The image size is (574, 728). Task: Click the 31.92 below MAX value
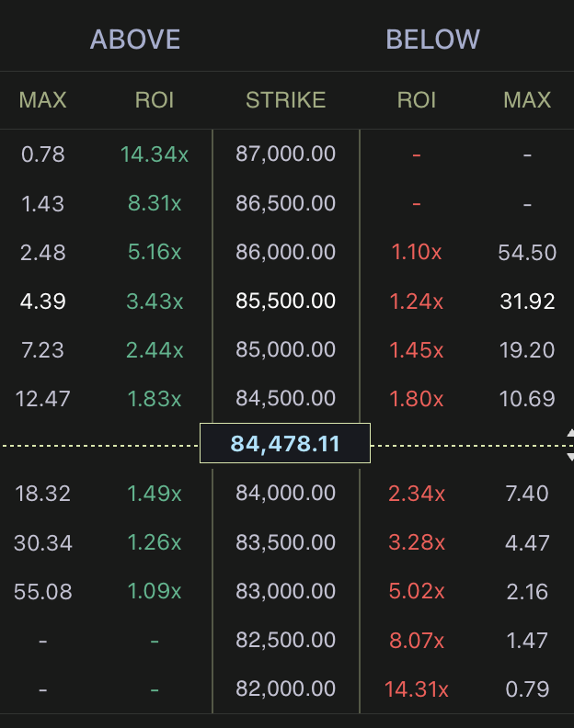coord(527,301)
